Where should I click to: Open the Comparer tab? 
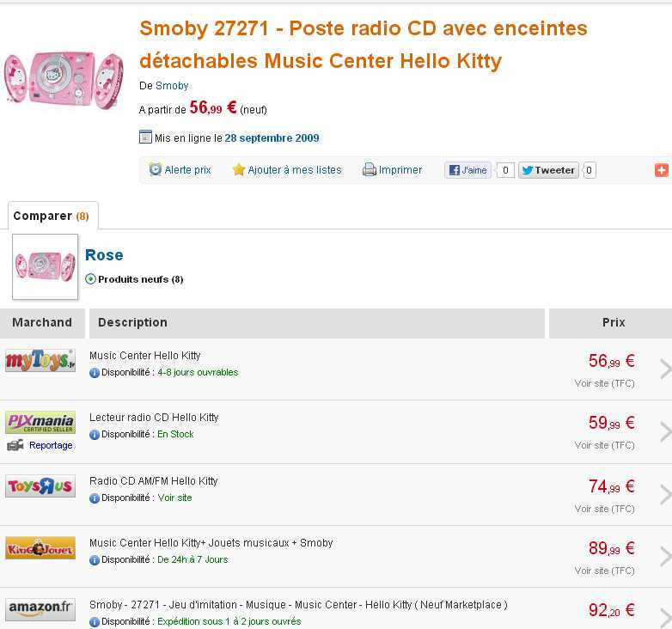(52, 217)
